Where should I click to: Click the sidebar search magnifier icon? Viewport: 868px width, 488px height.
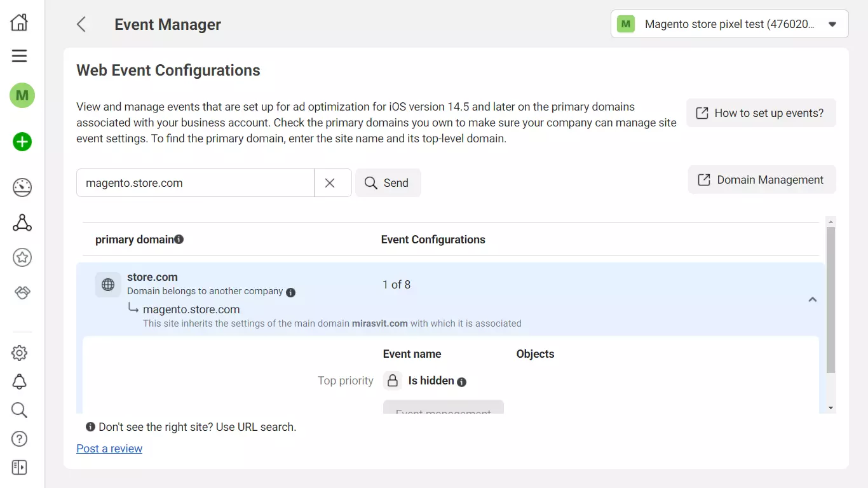click(20, 410)
